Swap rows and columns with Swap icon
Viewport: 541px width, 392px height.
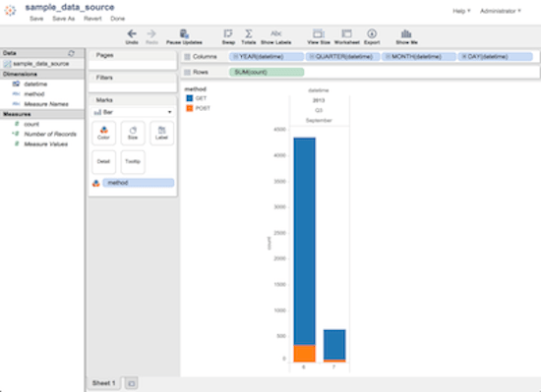228,33
